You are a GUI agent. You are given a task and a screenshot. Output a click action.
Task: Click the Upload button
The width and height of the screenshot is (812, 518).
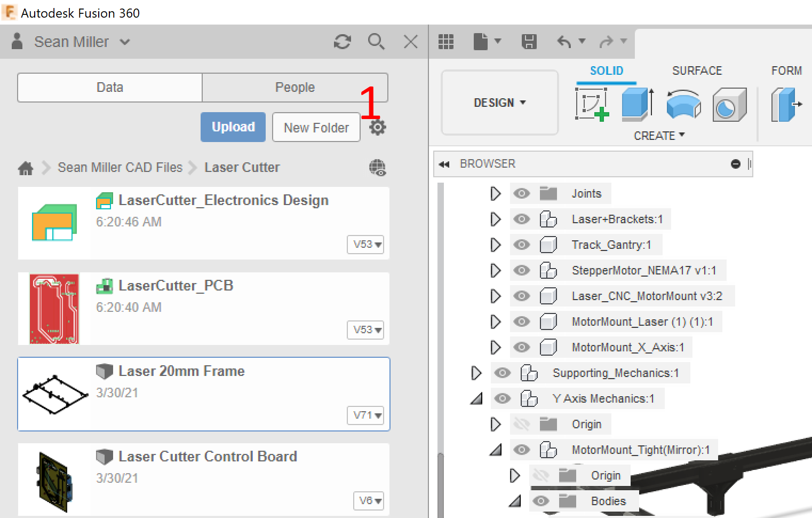point(233,127)
